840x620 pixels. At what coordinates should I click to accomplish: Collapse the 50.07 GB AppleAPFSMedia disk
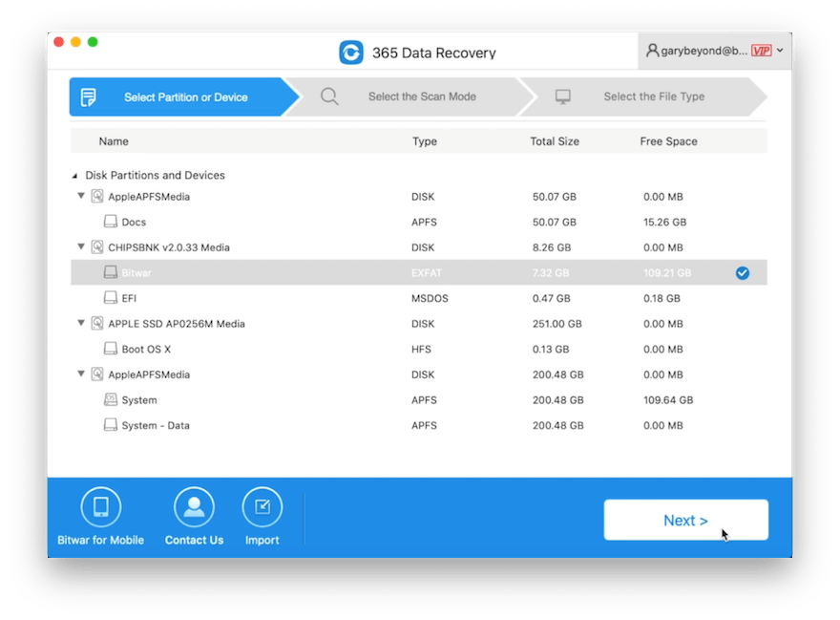81,196
